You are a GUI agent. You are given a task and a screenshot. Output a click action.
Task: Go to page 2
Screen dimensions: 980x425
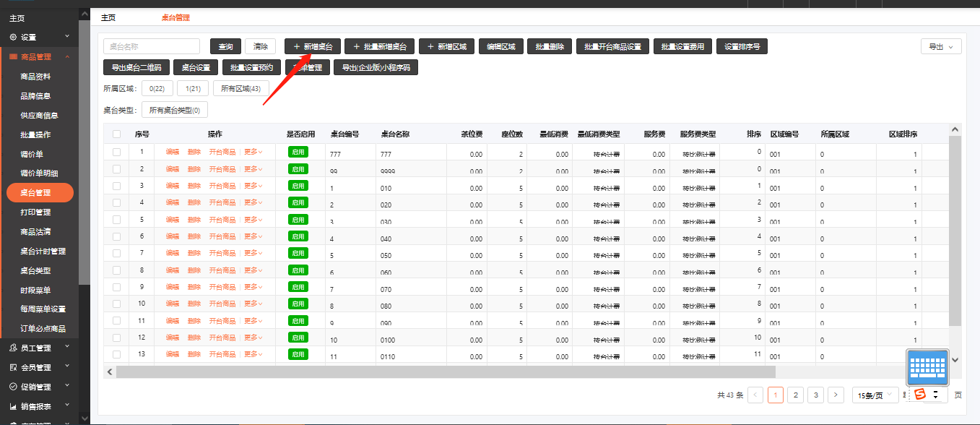[795, 395]
